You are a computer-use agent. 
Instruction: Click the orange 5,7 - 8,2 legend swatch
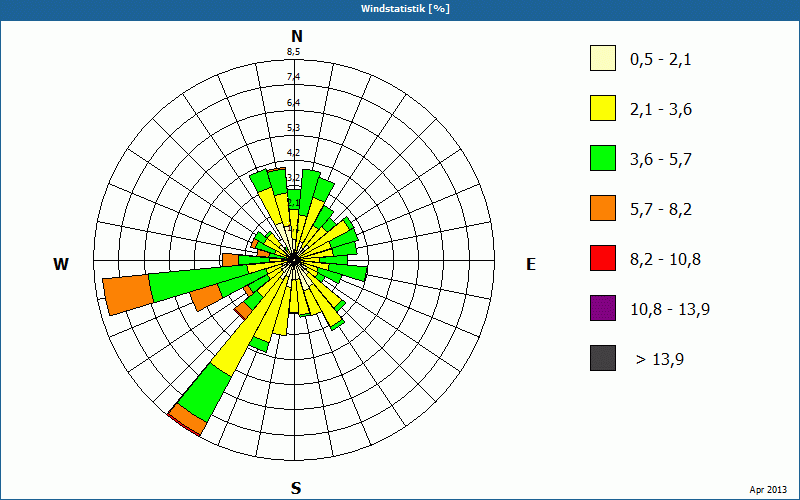coord(603,208)
